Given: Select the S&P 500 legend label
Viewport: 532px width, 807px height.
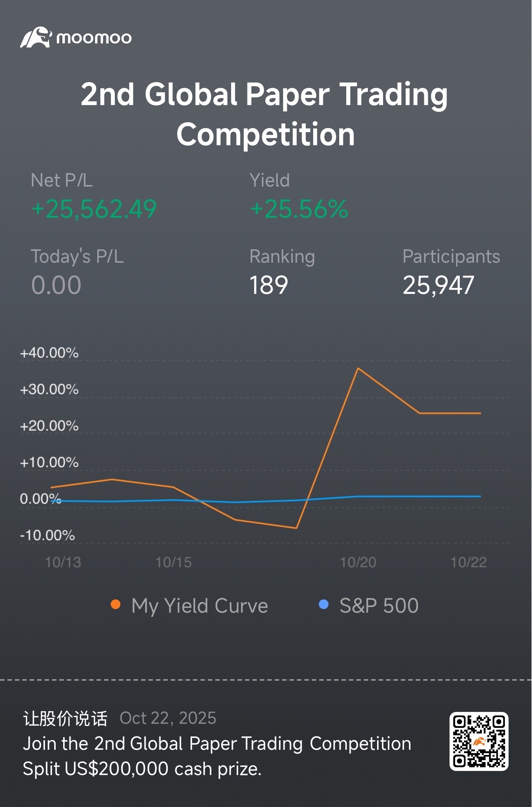Looking at the screenshot, I should (379, 606).
